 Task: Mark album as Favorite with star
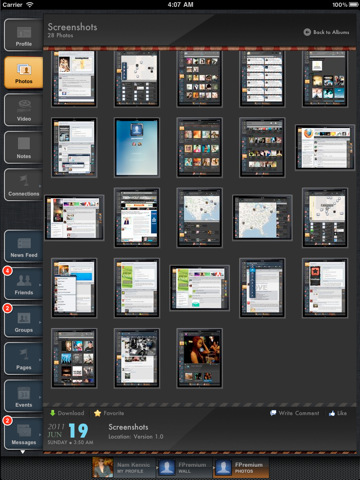pos(109,413)
